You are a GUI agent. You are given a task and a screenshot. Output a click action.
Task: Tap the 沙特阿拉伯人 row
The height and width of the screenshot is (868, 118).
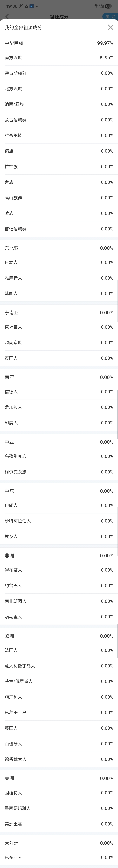[59, 521]
